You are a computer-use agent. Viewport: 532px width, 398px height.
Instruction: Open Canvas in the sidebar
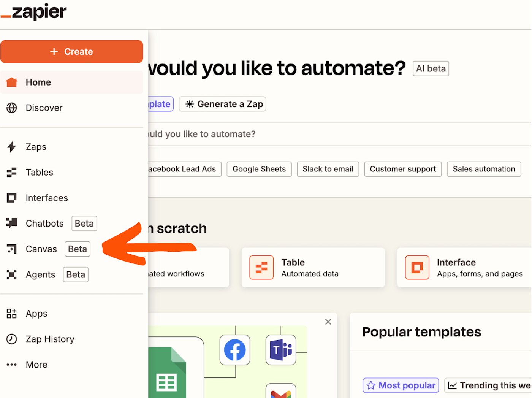pyautogui.click(x=41, y=249)
